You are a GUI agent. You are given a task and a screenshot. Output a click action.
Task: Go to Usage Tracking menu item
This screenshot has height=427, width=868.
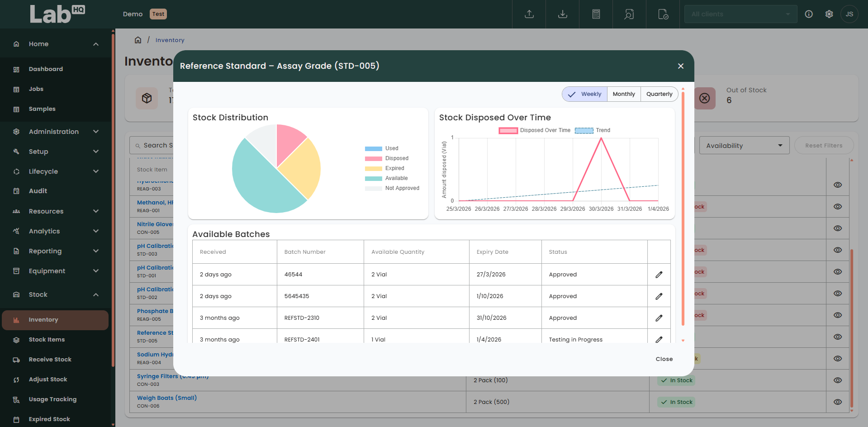tap(52, 399)
